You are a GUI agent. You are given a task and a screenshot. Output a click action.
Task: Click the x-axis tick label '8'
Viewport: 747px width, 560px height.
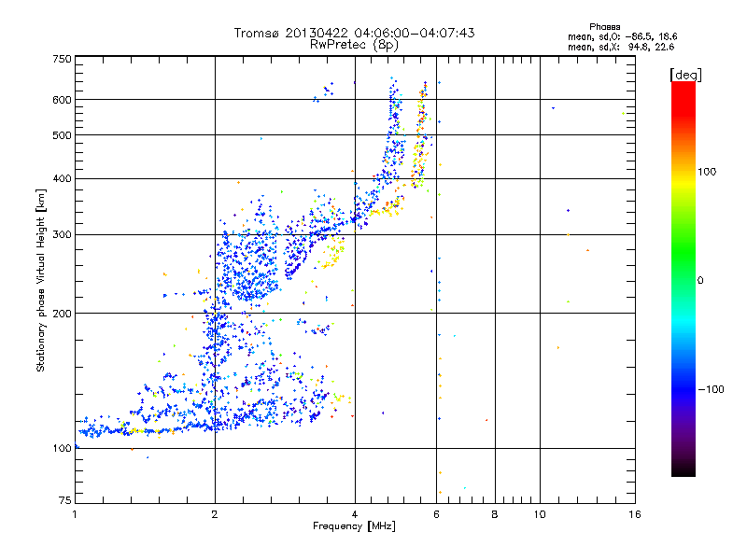[495, 514]
